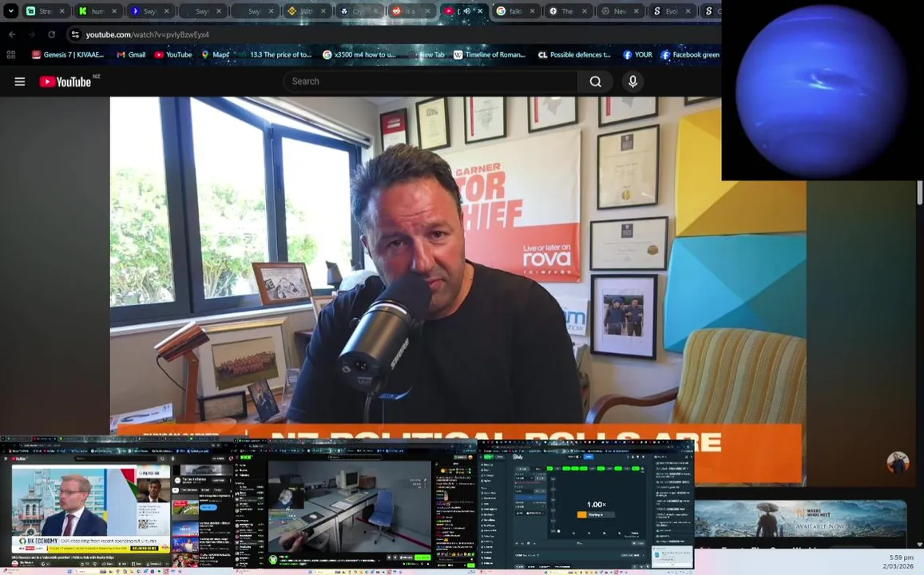The height and width of the screenshot is (575, 924).
Task: Click the Kick stream video in middle preview window
Action: (x=350, y=506)
